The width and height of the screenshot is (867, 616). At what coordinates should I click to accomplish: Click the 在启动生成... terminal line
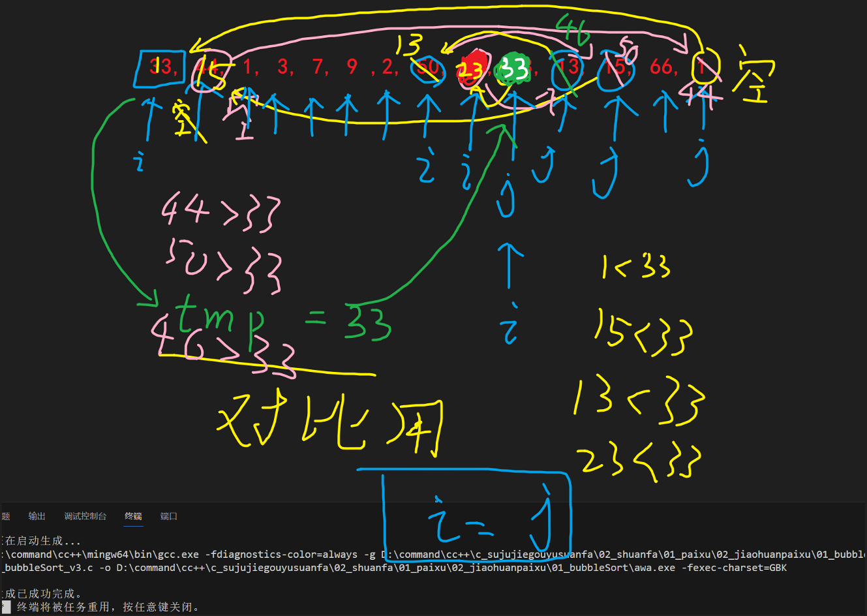click(42, 541)
